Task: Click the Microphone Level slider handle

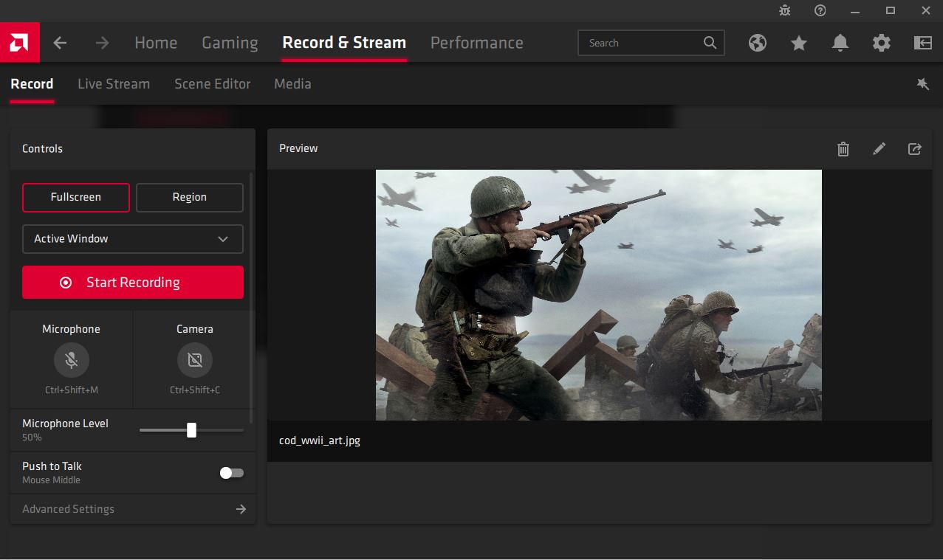Action: pyautogui.click(x=191, y=430)
